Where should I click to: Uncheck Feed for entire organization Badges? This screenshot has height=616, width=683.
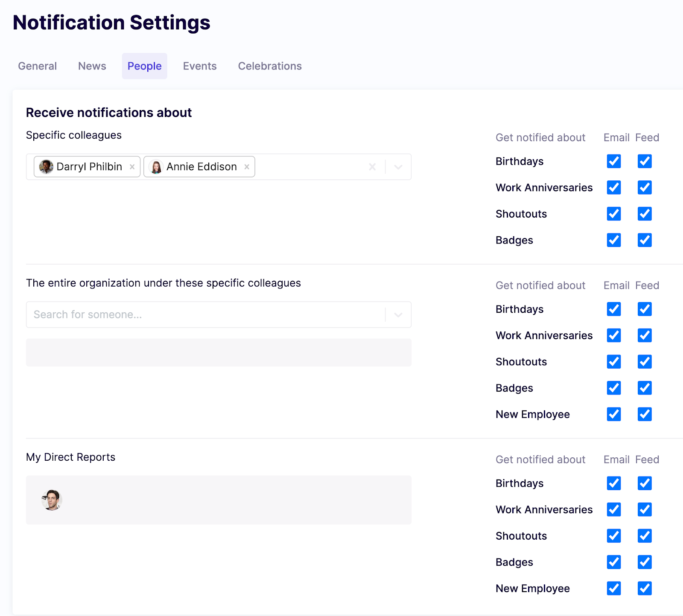coord(645,388)
